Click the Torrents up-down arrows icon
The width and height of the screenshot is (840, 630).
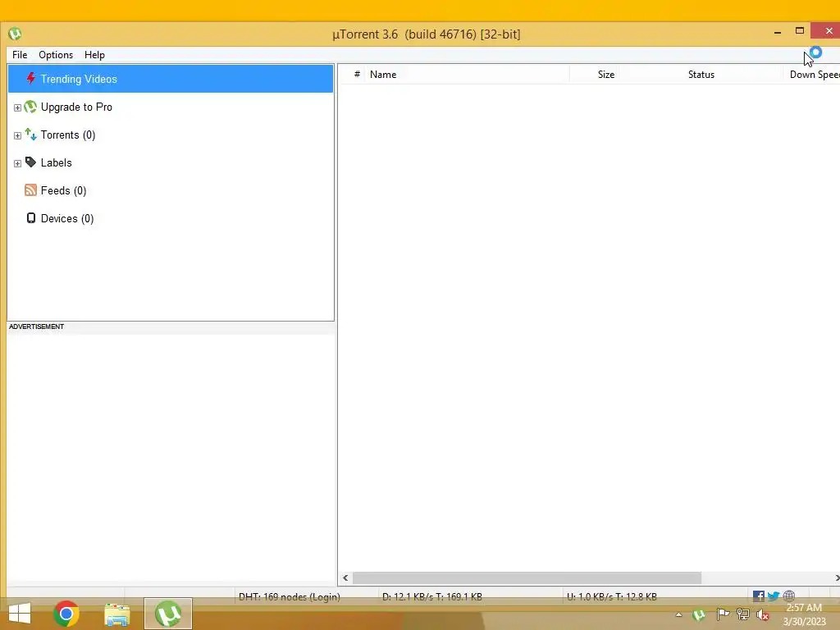click(x=30, y=135)
